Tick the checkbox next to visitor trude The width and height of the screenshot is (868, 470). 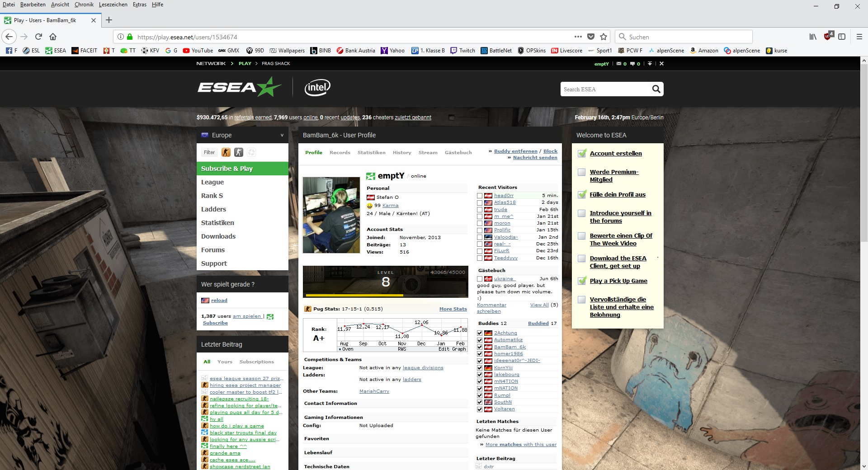480,210
